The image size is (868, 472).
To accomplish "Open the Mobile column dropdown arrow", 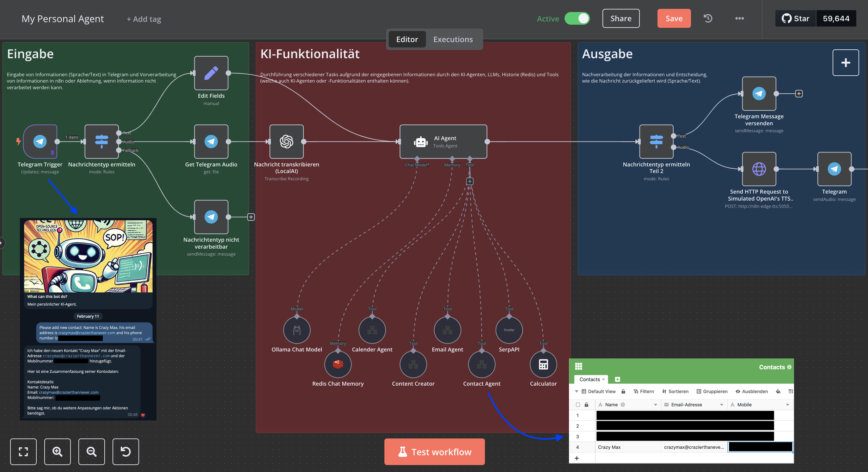I will pyautogui.click(x=787, y=405).
